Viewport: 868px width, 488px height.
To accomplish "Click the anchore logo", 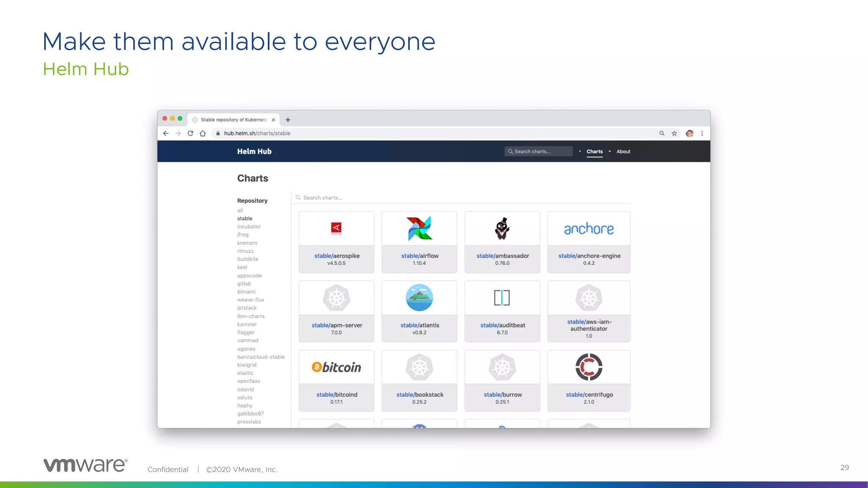I will point(589,229).
